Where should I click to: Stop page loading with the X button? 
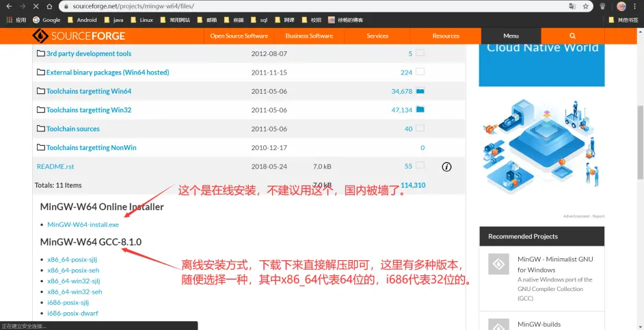point(38,6)
